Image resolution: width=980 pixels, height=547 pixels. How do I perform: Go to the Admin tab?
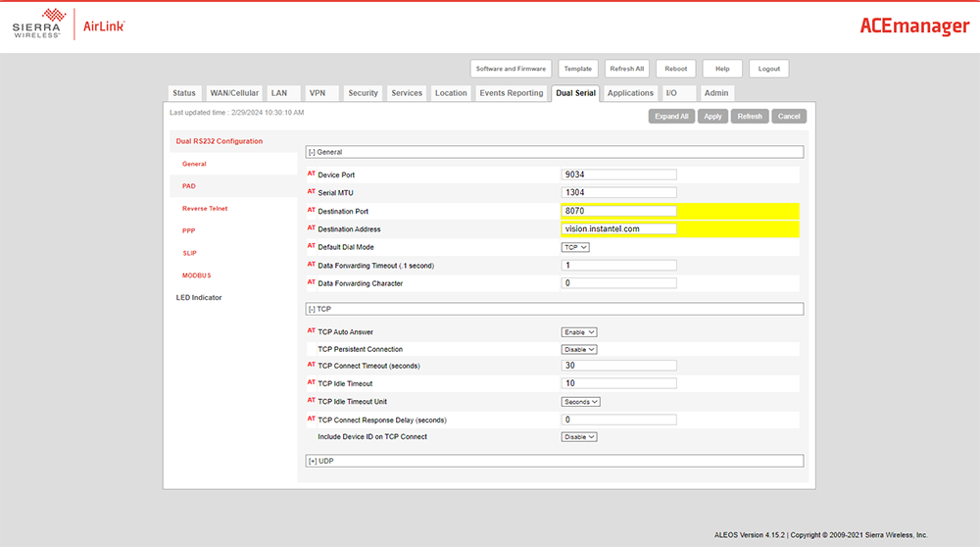717,93
